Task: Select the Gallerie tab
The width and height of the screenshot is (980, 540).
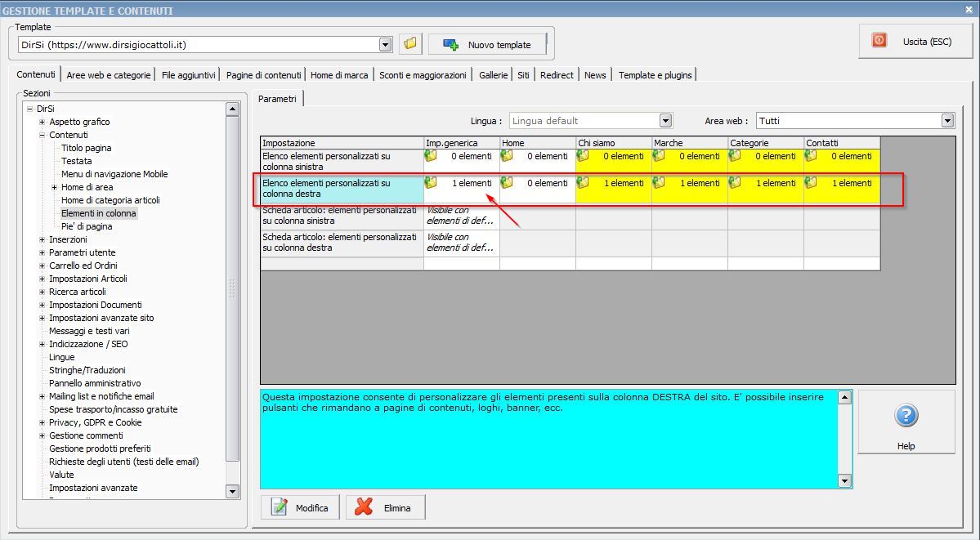Action: click(493, 75)
